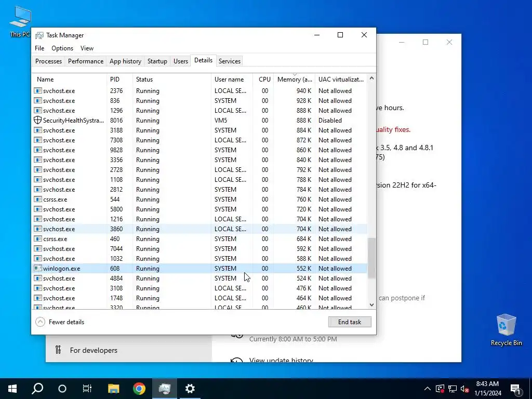
Task: Click svchost.exe icon for PID 9828
Action: click(x=37, y=150)
